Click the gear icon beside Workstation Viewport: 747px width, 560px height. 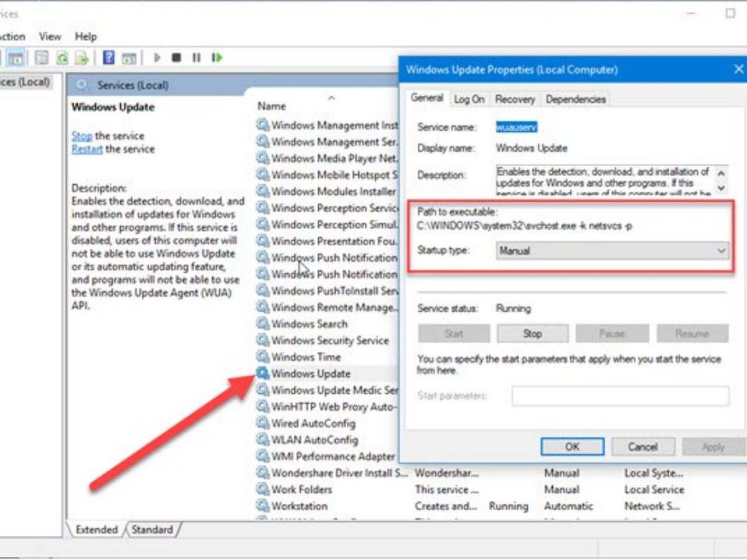[263, 506]
